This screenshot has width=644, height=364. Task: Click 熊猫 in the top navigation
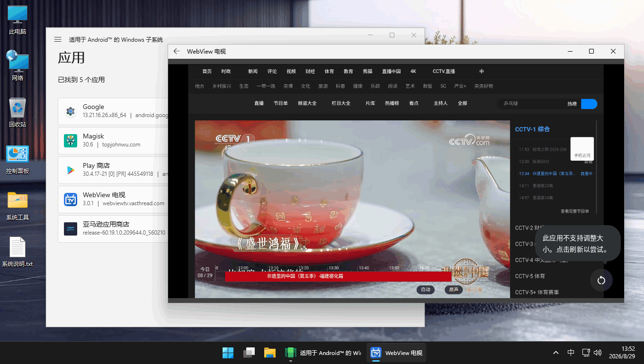pos(367,72)
